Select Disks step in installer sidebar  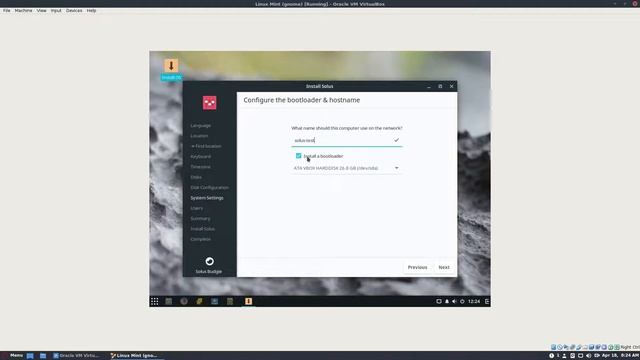(196, 177)
